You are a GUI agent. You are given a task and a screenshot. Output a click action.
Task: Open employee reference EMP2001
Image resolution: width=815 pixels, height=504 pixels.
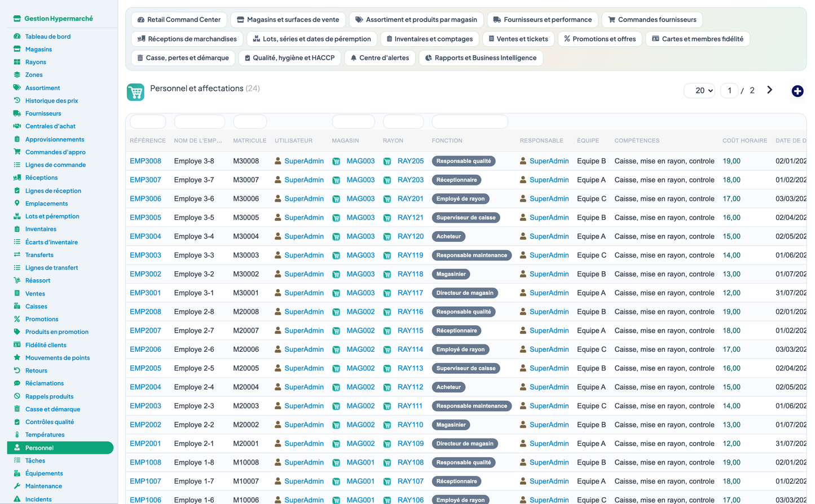point(146,444)
